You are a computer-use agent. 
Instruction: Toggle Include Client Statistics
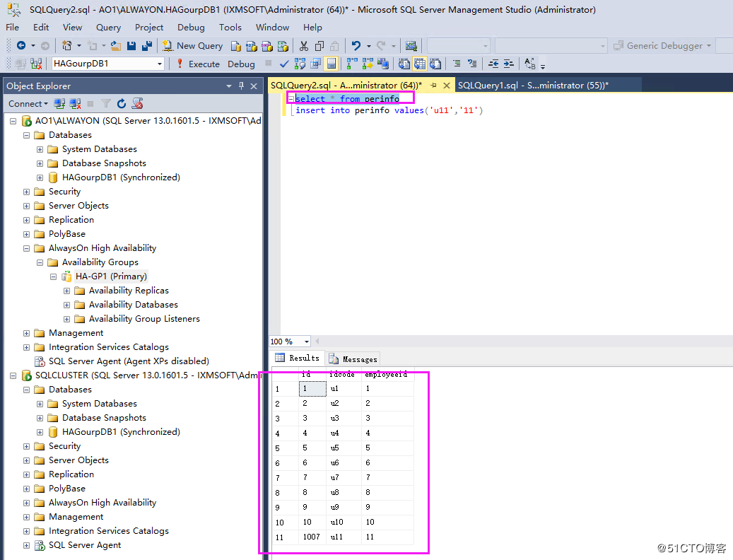[383, 64]
